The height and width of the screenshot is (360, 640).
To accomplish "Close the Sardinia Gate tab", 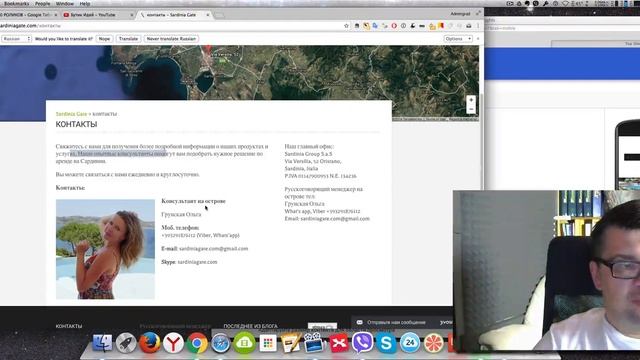I will (208, 15).
